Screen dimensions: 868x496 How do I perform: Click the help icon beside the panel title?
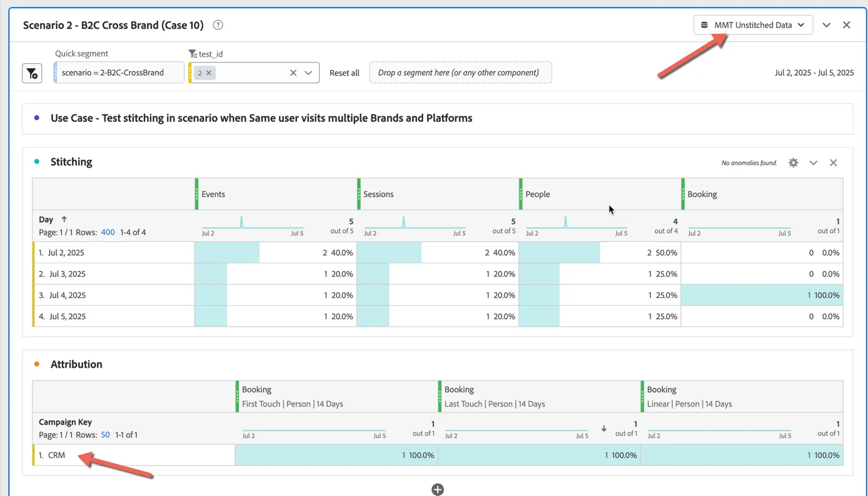click(218, 25)
